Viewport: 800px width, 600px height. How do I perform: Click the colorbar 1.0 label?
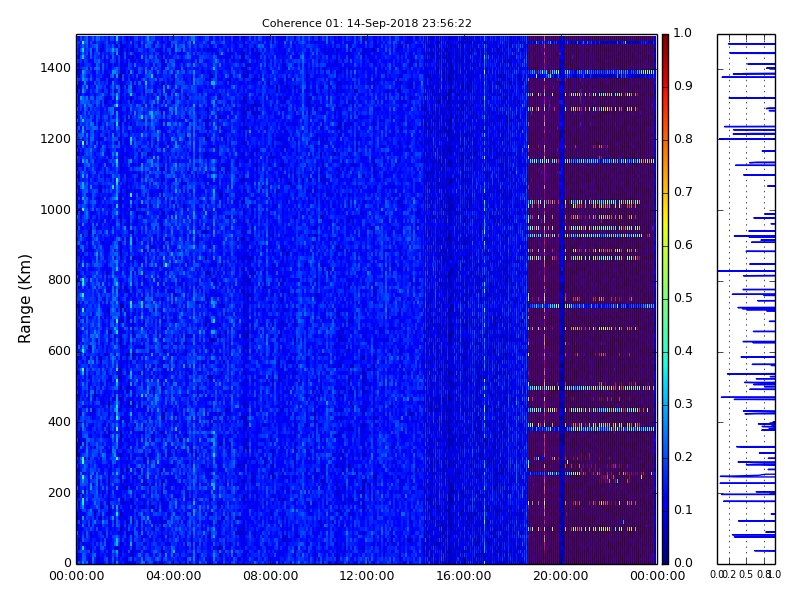pos(683,33)
